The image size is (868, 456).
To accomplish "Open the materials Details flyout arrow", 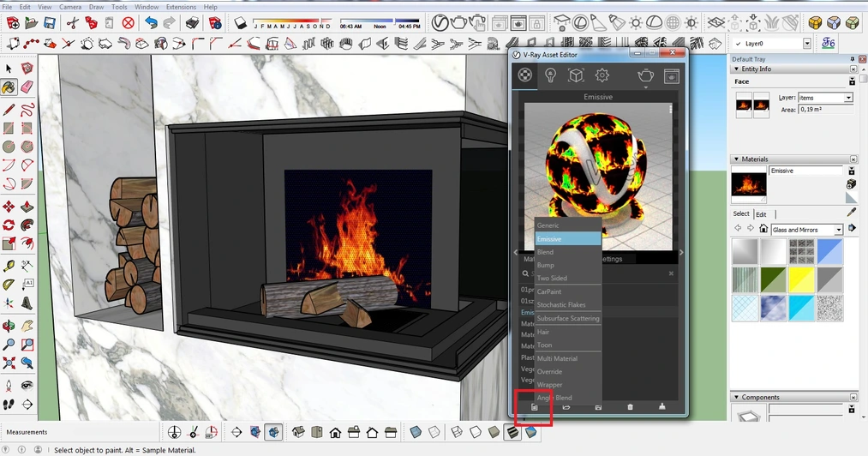I will (x=852, y=229).
